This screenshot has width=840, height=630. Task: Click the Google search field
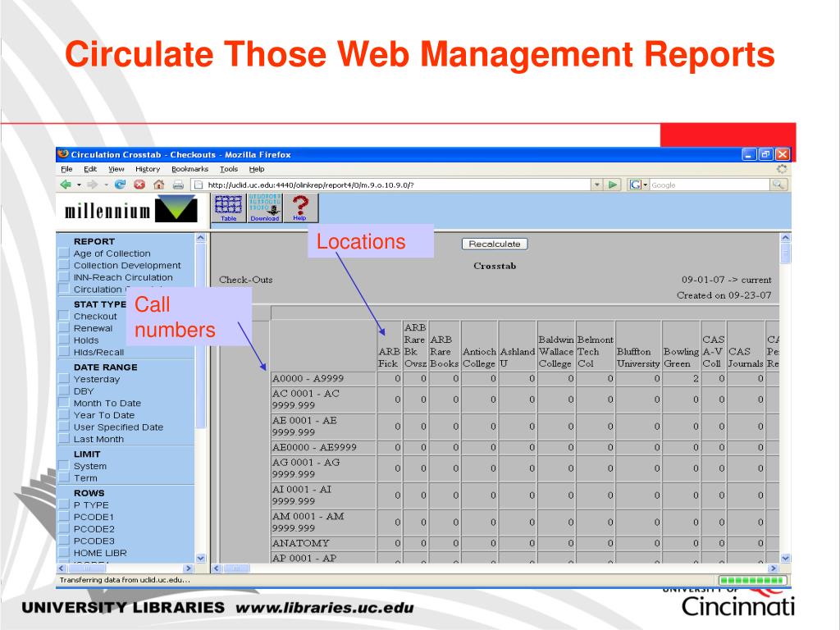tap(710, 185)
